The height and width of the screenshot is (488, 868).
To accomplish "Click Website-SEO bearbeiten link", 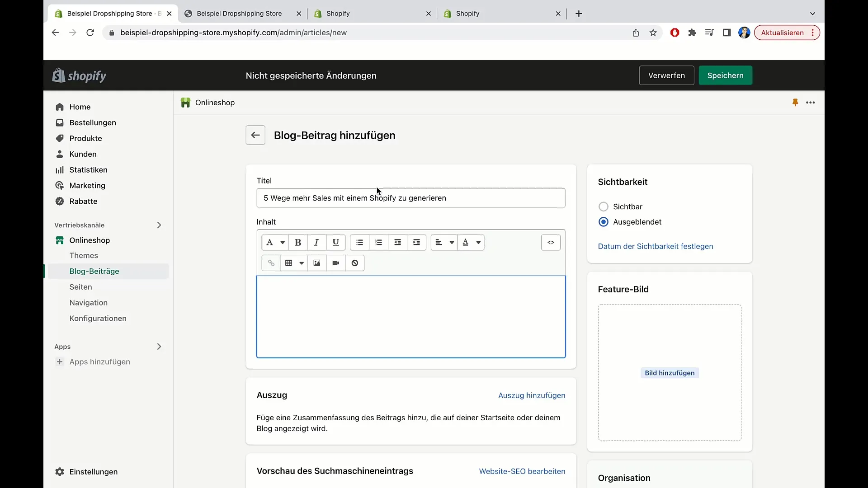I will coord(522,471).
